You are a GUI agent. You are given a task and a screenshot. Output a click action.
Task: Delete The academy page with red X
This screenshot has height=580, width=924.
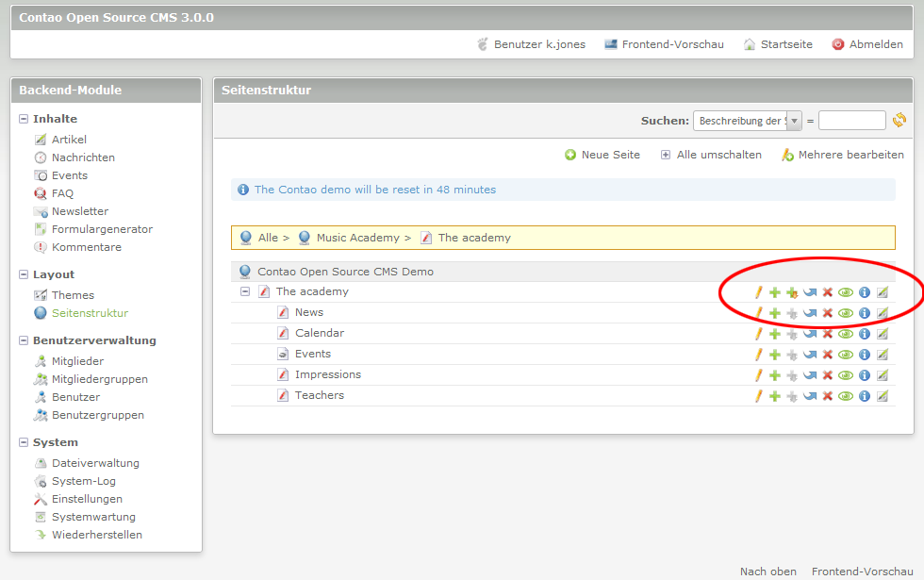point(828,292)
